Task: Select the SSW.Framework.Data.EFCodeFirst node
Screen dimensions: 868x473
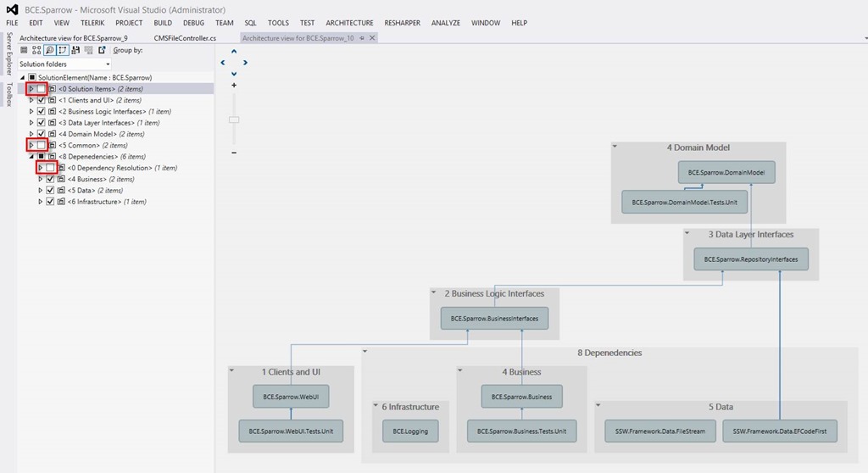Action: (780, 431)
